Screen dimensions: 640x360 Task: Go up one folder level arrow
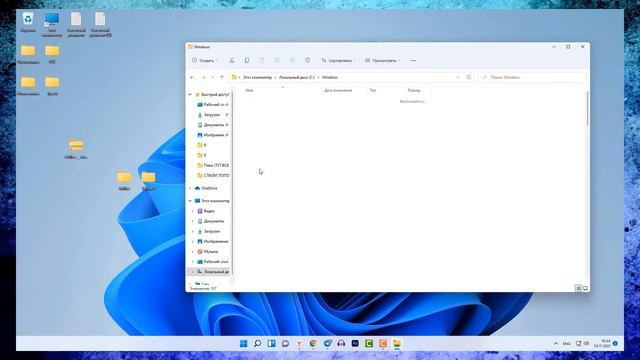222,77
